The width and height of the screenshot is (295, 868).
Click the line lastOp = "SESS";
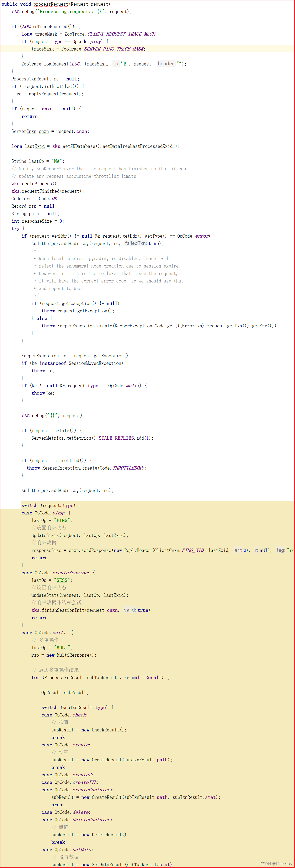[52, 580]
